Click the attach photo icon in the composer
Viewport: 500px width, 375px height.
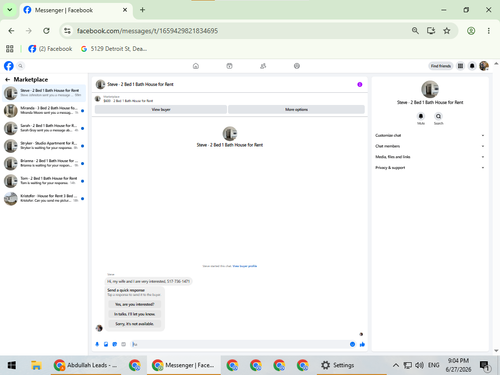(x=106, y=344)
